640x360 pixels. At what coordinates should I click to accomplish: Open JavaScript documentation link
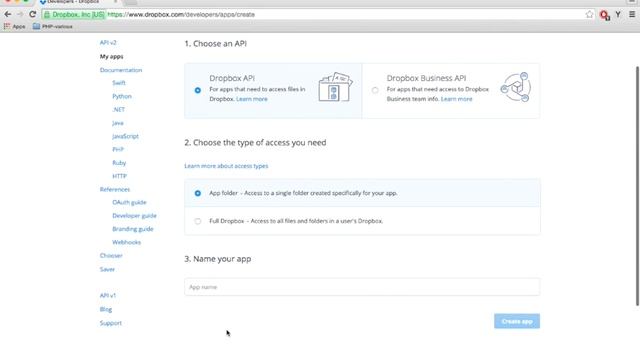click(125, 136)
